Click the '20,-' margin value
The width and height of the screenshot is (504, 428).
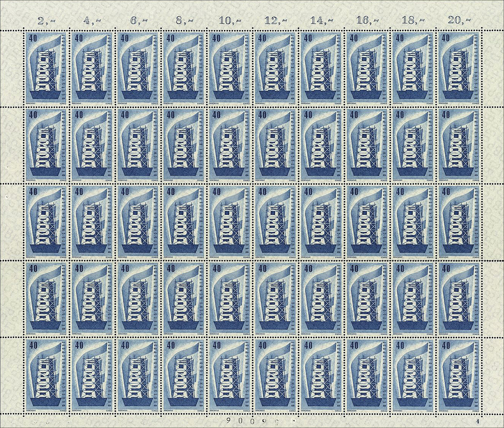(459, 21)
